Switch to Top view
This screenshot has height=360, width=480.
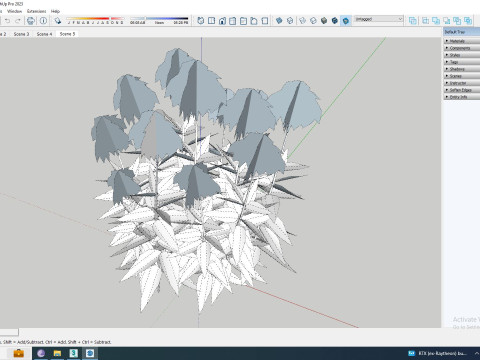(211, 21)
